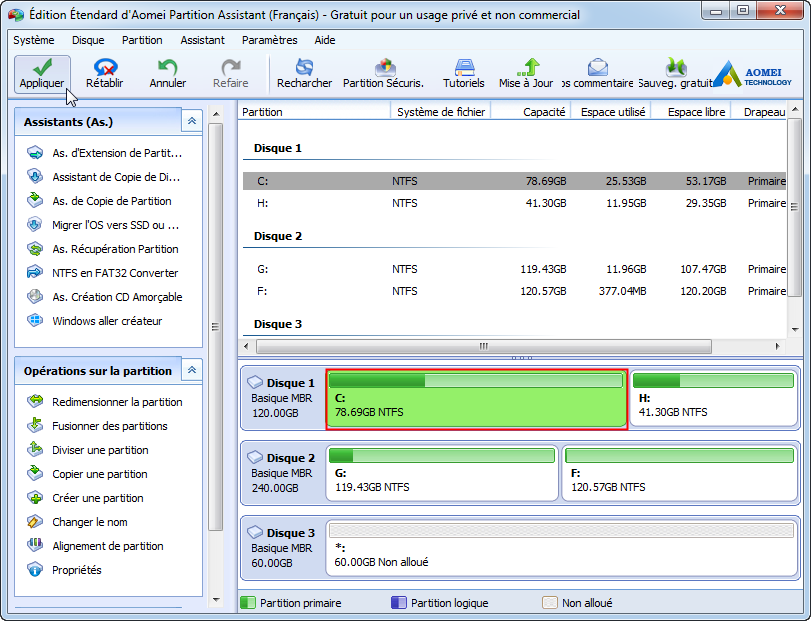The width and height of the screenshot is (811, 621).
Task: Open Alignement de partition
Action: pyautogui.click(x=96, y=546)
